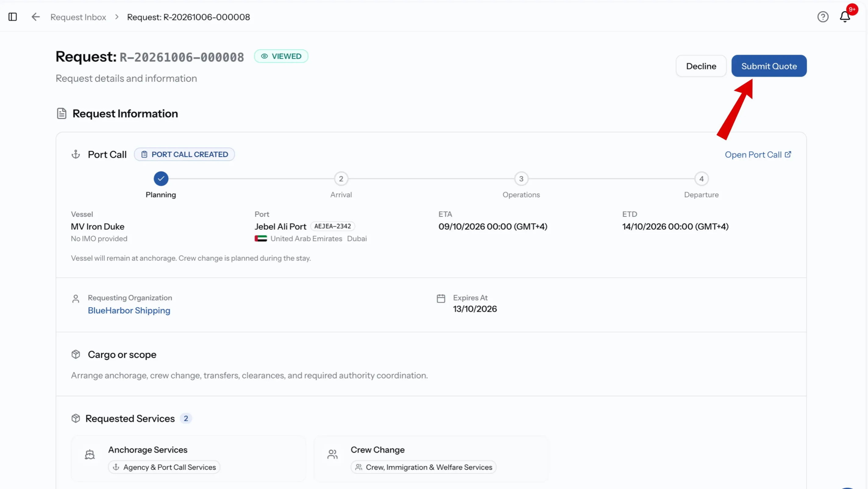Screen dimensions: 868x489
Task: Open Port Call external link
Action: point(758,155)
